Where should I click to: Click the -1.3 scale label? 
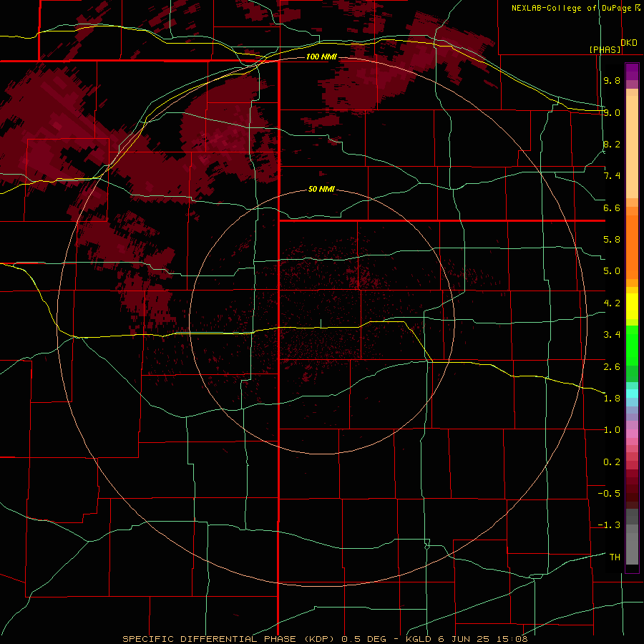coord(609,525)
